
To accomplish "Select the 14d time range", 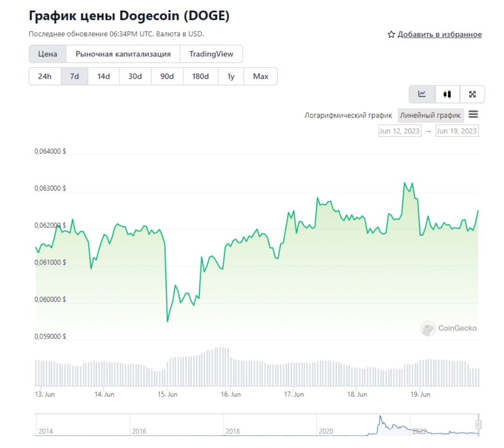I will coord(104,76).
